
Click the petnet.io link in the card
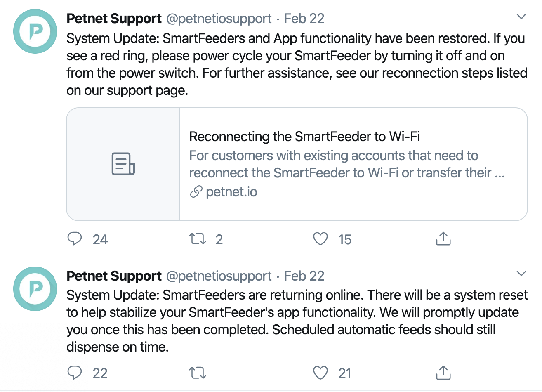click(x=231, y=192)
